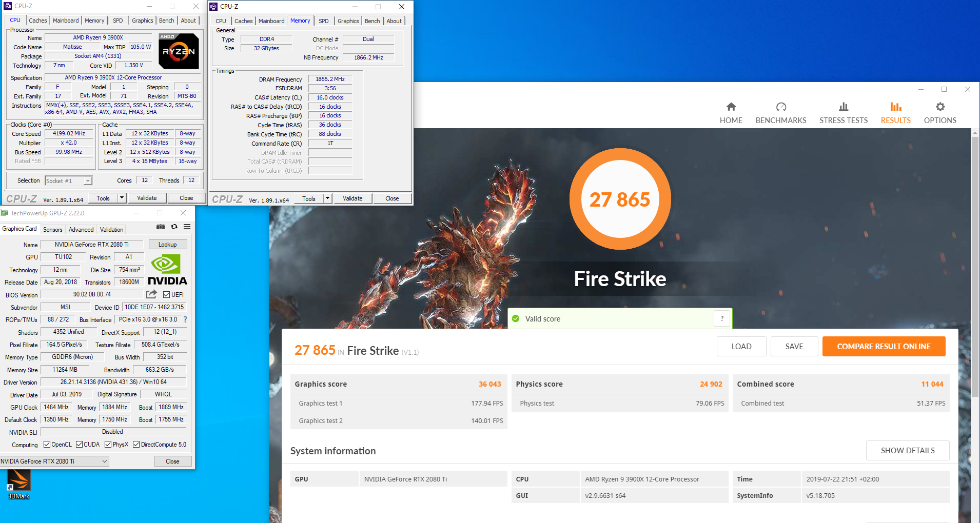This screenshot has width=980, height=523.
Task: Open the GPU selector dropdown in GPU-Z
Action: tap(54, 461)
